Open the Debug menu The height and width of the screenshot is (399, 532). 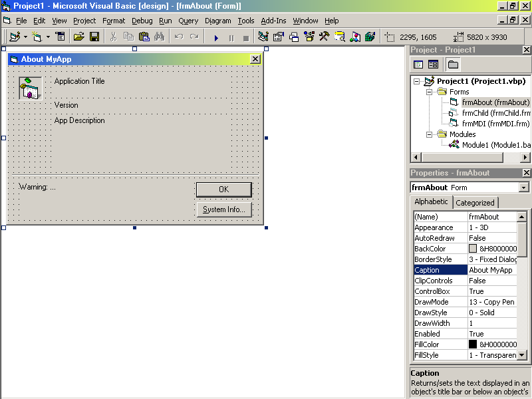pyautogui.click(x=142, y=21)
